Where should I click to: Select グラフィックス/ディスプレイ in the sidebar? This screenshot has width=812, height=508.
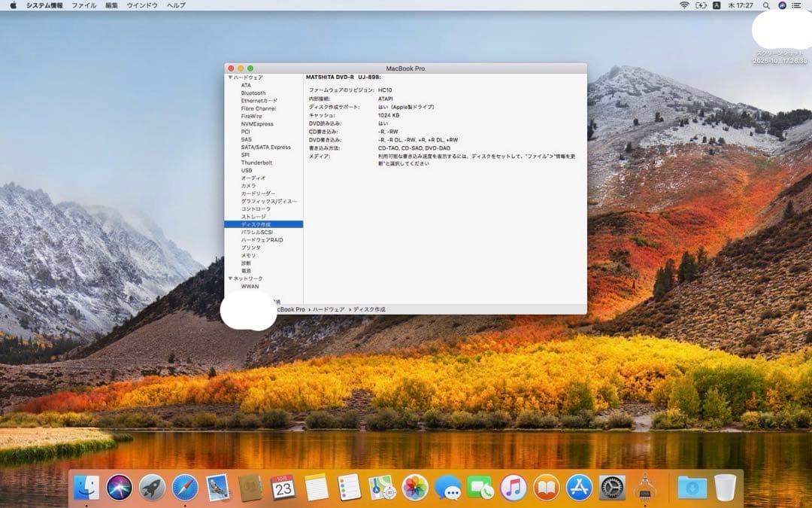[x=268, y=201]
